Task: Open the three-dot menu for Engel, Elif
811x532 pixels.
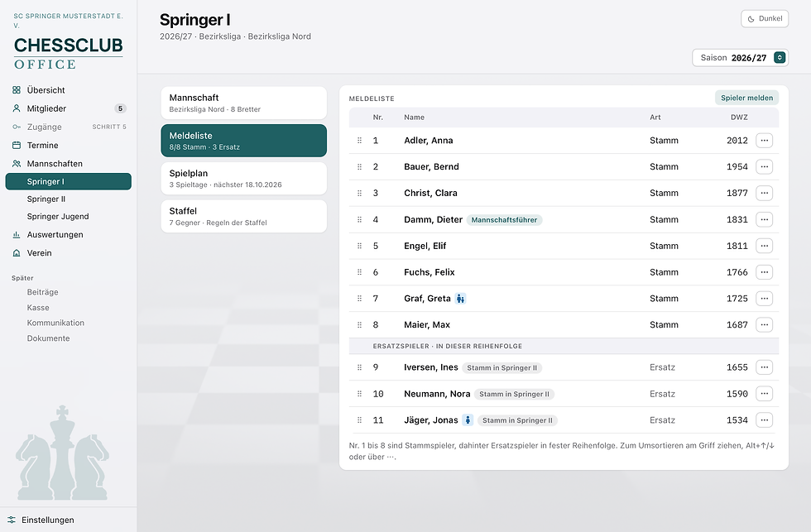Action: (x=764, y=246)
